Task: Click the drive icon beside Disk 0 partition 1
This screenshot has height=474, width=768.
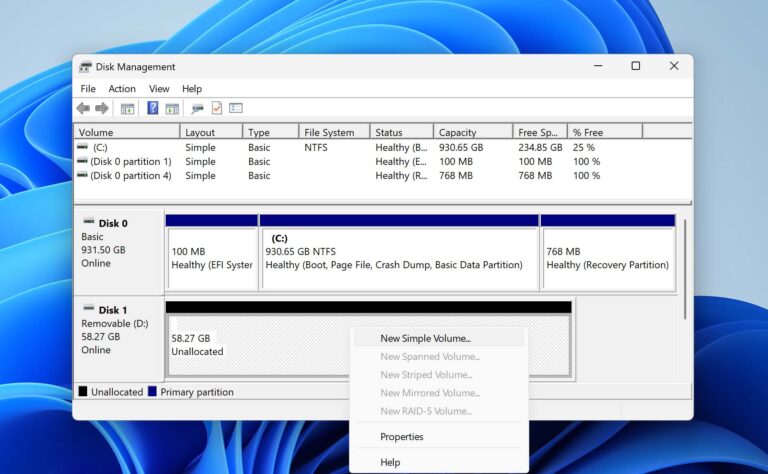Action: (82, 161)
